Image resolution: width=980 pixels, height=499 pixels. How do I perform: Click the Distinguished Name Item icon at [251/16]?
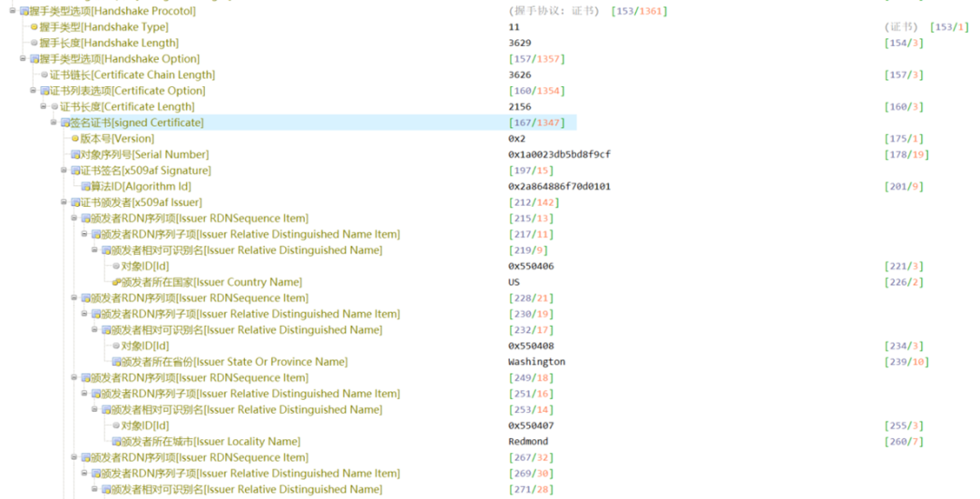point(95,394)
